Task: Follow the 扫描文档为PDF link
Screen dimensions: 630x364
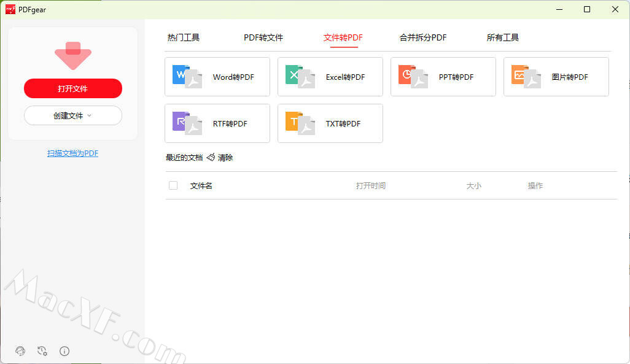Action: tap(73, 153)
